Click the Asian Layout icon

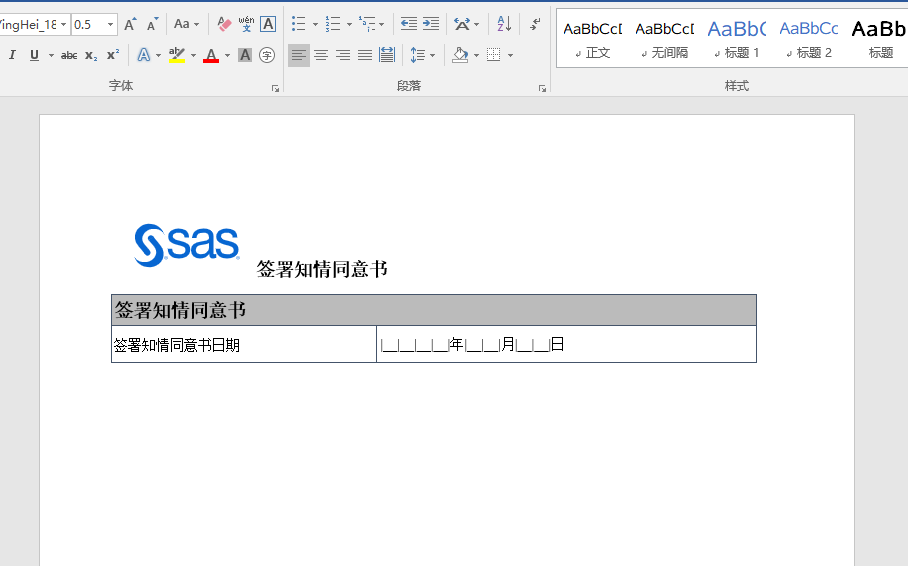tap(462, 24)
